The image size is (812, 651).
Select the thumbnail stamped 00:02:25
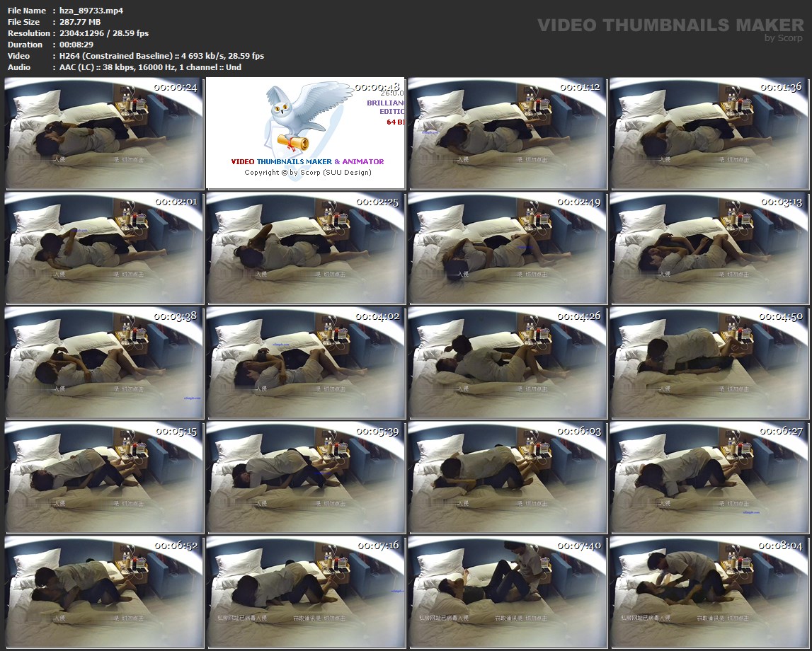click(x=306, y=248)
